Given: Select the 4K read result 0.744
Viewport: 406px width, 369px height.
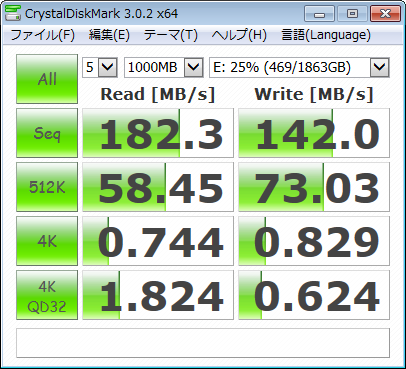Looking at the screenshot, I should [x=158, y=241].
